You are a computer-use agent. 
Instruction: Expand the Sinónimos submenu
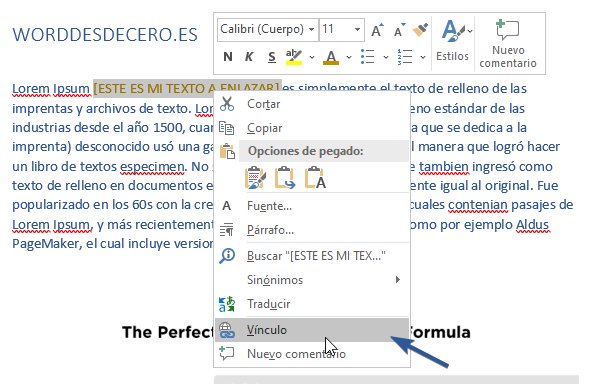click(x=312, y=280)
